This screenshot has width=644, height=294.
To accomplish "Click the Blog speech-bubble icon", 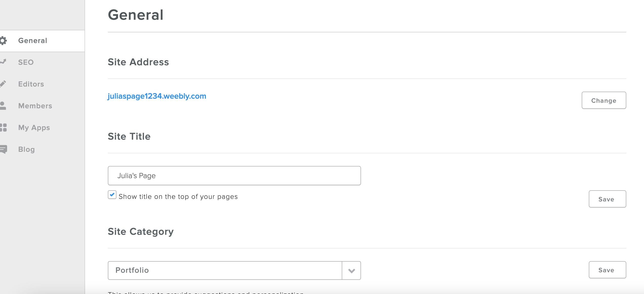I will tap(4, 149).
